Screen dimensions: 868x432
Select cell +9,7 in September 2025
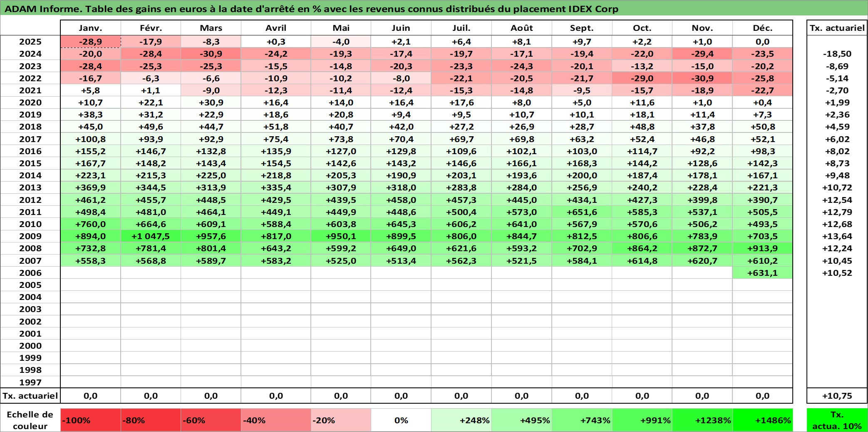[582, 42]
